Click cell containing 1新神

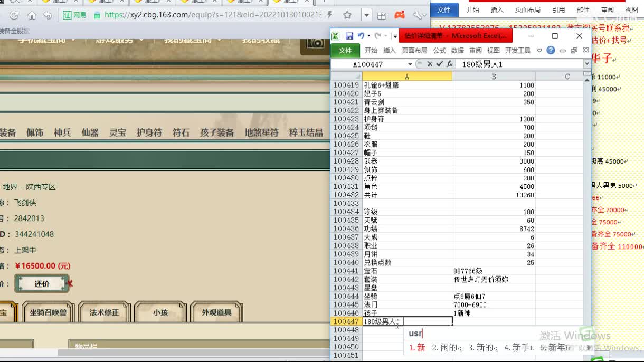(x=494, y=313)
